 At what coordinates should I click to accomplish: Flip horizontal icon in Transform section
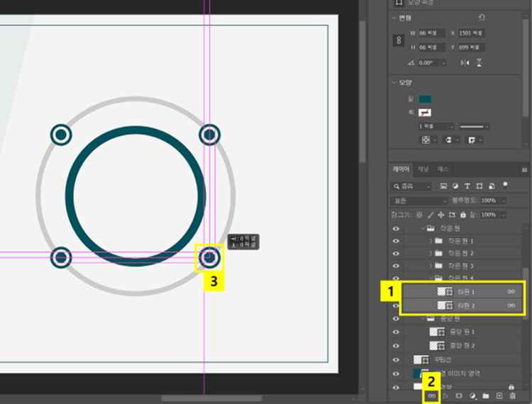(465, 62)
